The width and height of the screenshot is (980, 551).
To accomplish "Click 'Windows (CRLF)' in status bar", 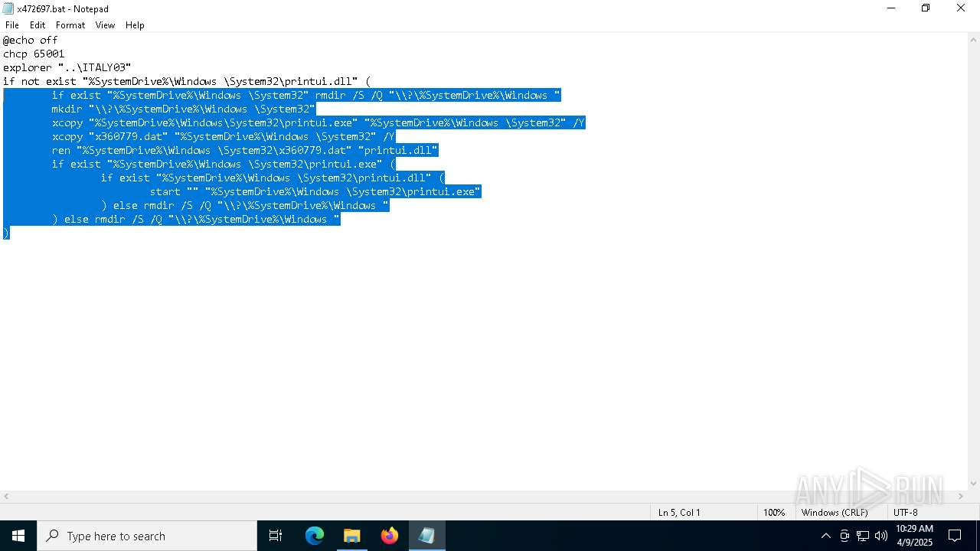I will (x=835, y=513).
